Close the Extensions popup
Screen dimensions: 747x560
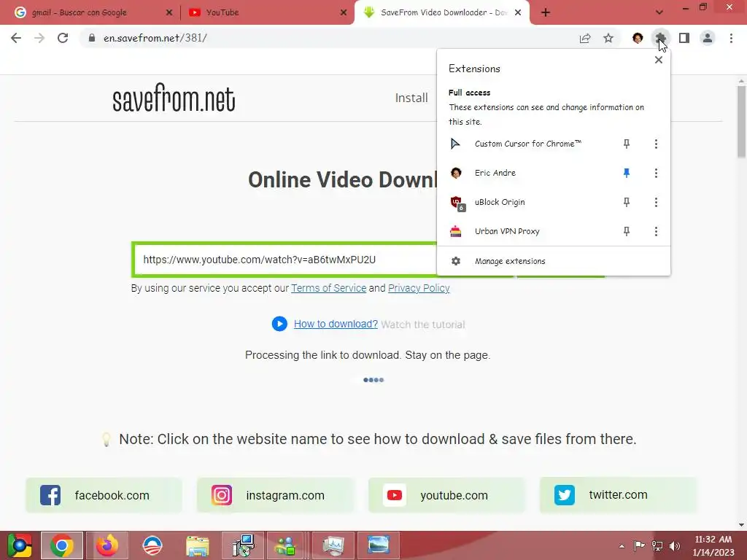[x=659, y=60]
